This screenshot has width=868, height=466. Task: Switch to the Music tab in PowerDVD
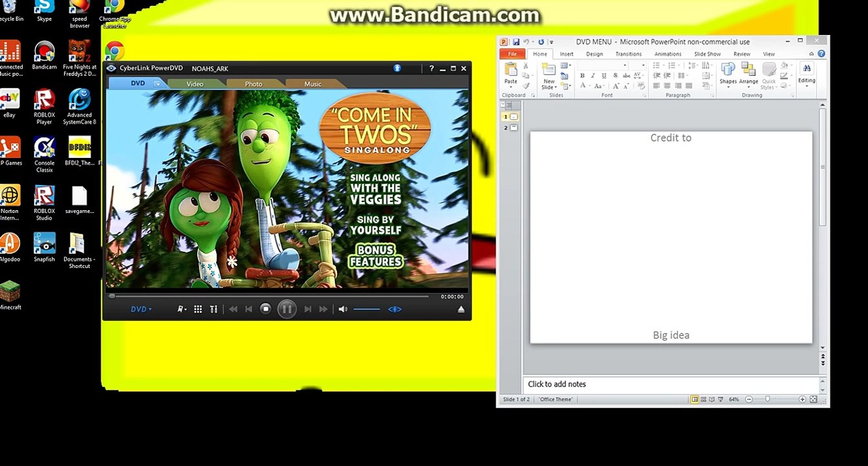pyautogui.click(x=313, y=83)
